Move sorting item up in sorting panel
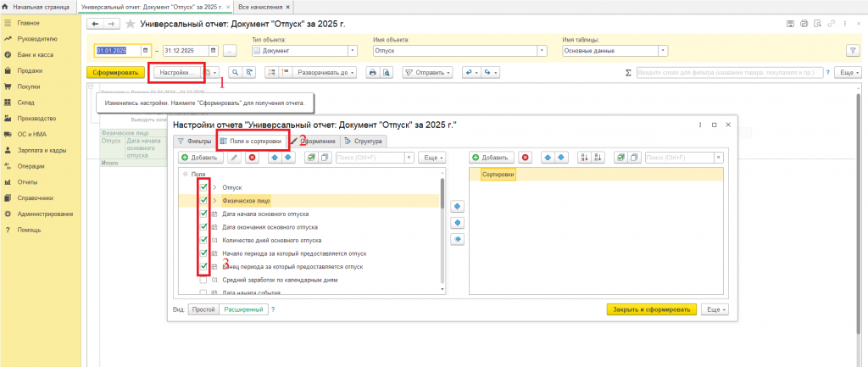This screenshot has height=367, width=868. 548,158
